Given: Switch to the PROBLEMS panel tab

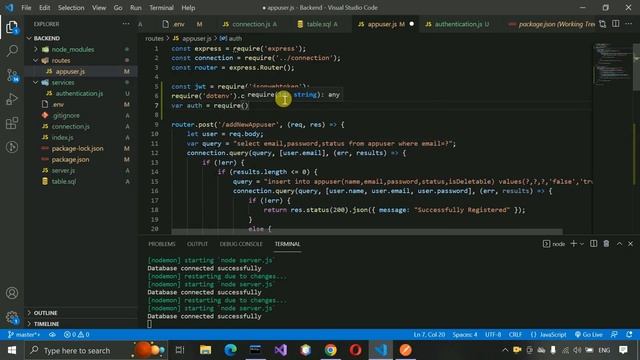Looking at the screenshot, I should (x=162, y=244).
